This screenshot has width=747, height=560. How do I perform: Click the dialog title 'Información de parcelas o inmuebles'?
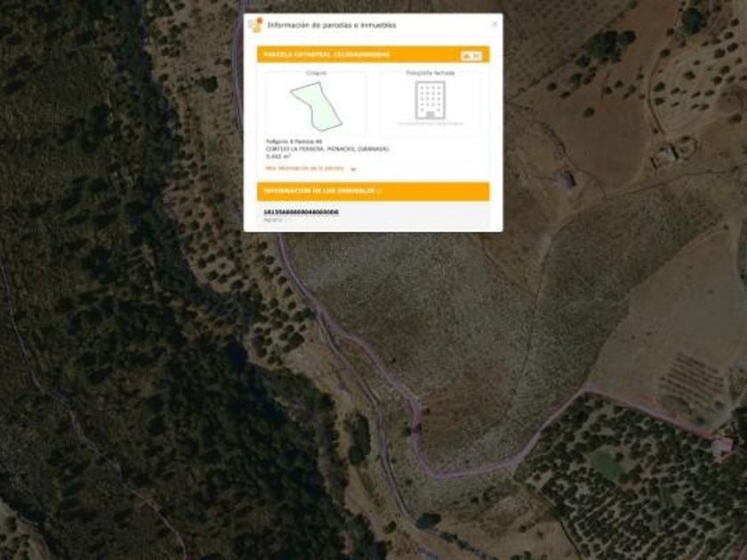click(332, 25)
